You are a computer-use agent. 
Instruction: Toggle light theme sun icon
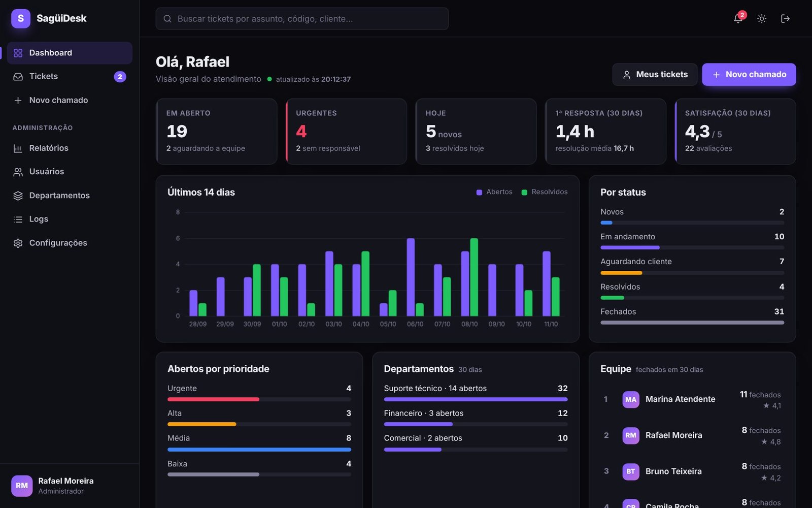tap(762, 19)
